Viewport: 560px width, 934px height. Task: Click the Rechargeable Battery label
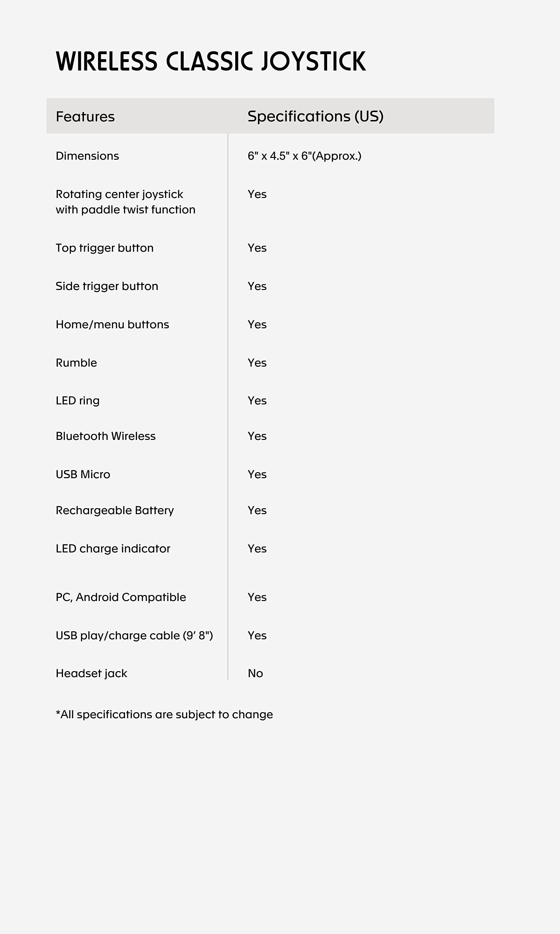click(114, 510)
